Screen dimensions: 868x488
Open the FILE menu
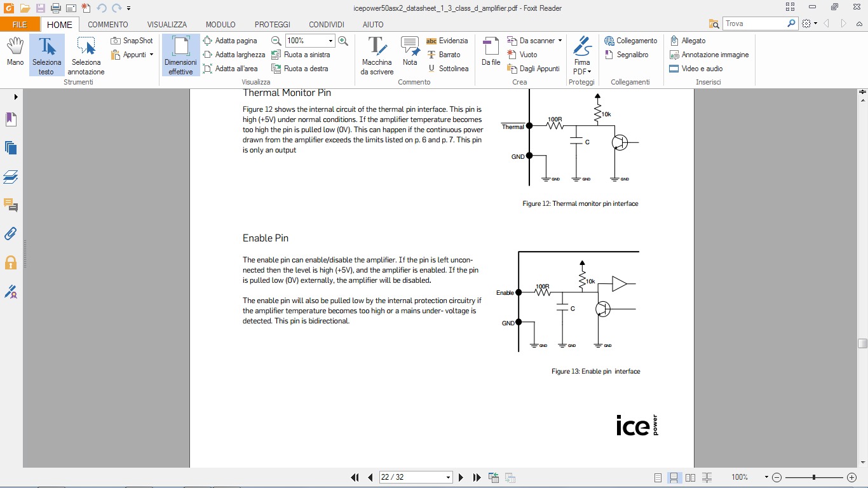point(20,24)
